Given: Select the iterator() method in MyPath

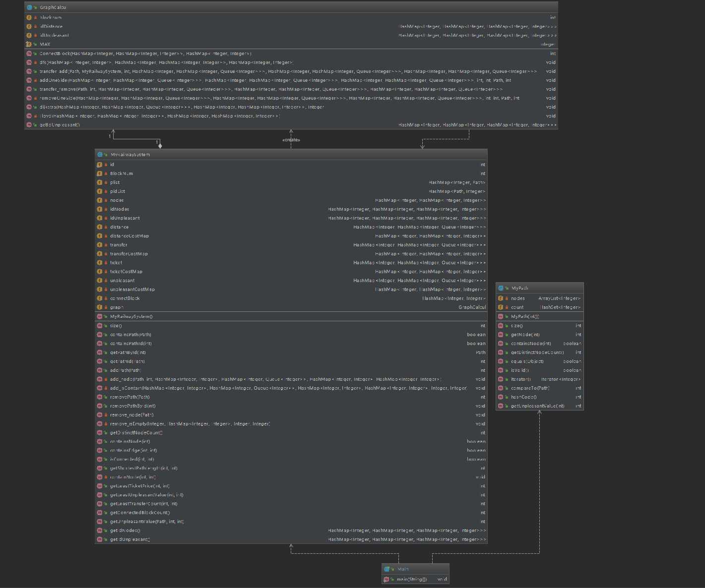Looking at the screenshot, I should tap(540, 379).
